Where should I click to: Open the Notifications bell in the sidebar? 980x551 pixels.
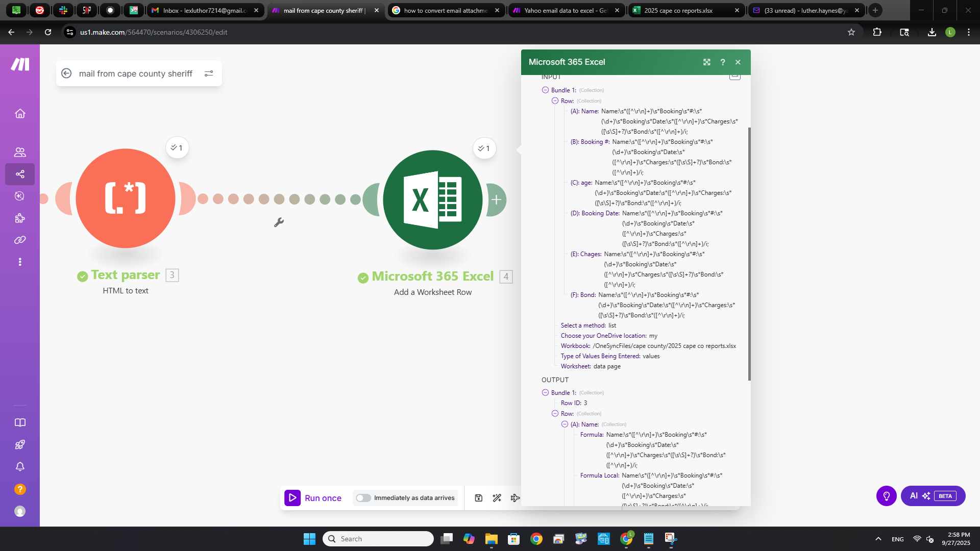point(20,467)
